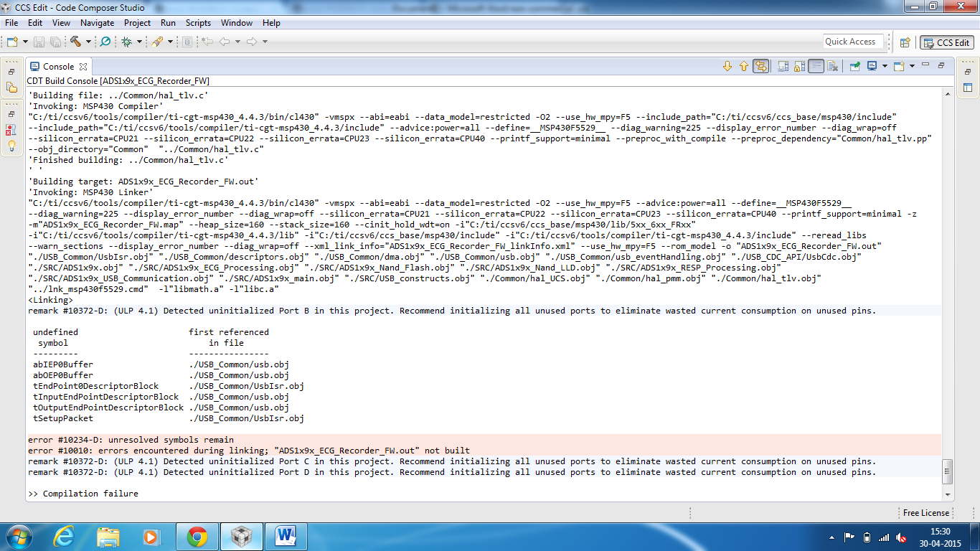Expand the flashlight icon dropdown arrow
Viewport: 980px width, 551px height.
(170, 42)
